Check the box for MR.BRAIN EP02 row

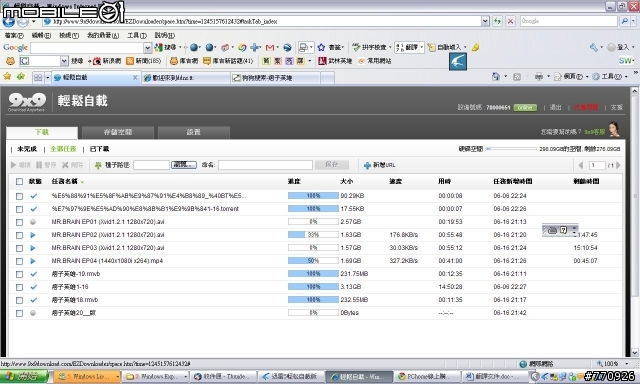(x=19, y=235)
